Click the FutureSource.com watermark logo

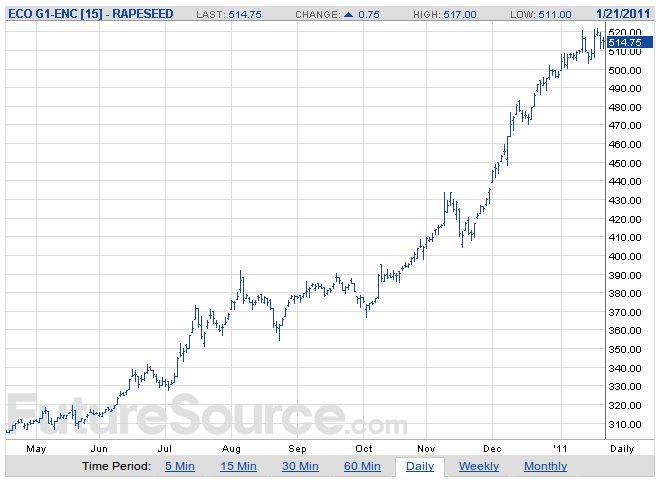pos(206,416)
